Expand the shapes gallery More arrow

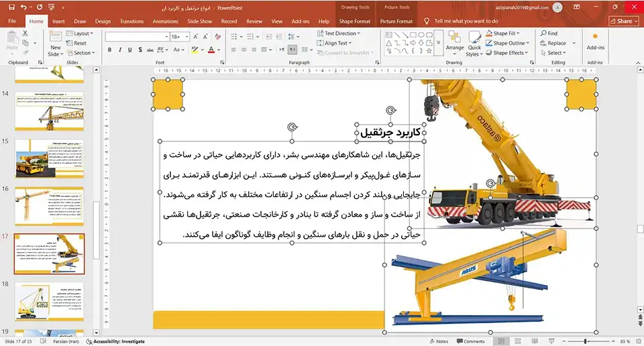click(439, 43)
